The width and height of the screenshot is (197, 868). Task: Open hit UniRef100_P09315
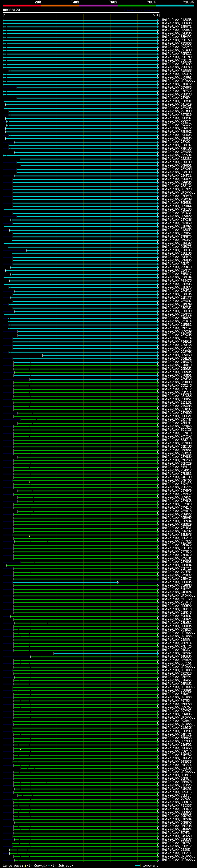tap(177, 74)
